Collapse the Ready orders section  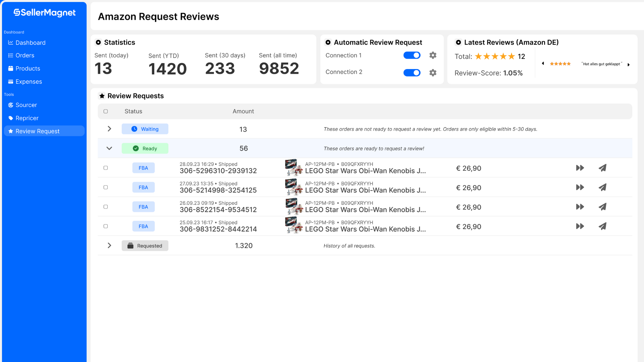(x=109, y=148)
